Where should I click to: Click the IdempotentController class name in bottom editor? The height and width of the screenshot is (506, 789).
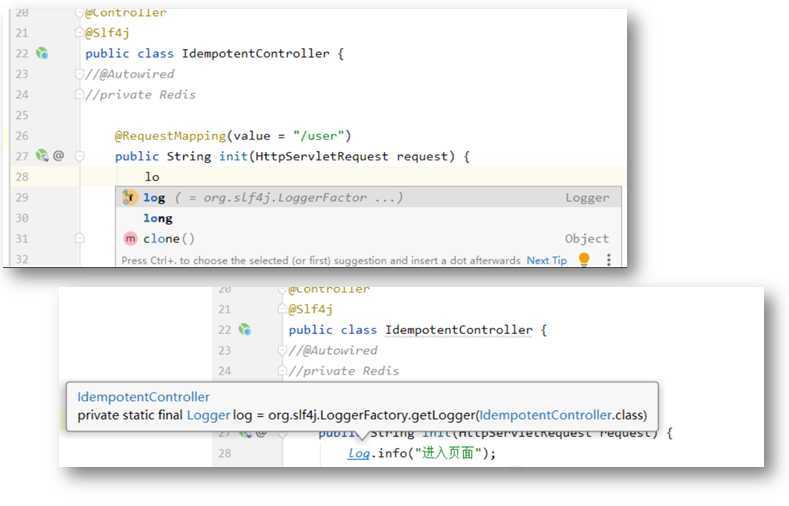(459, 330)
